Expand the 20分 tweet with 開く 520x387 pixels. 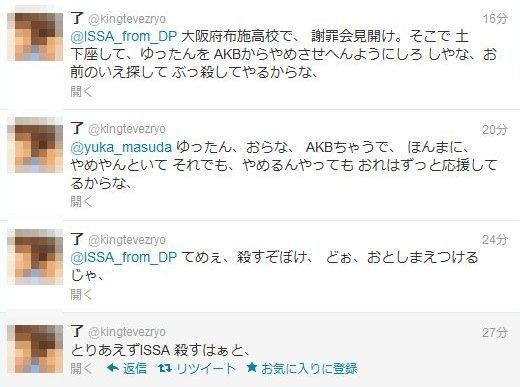81,201
